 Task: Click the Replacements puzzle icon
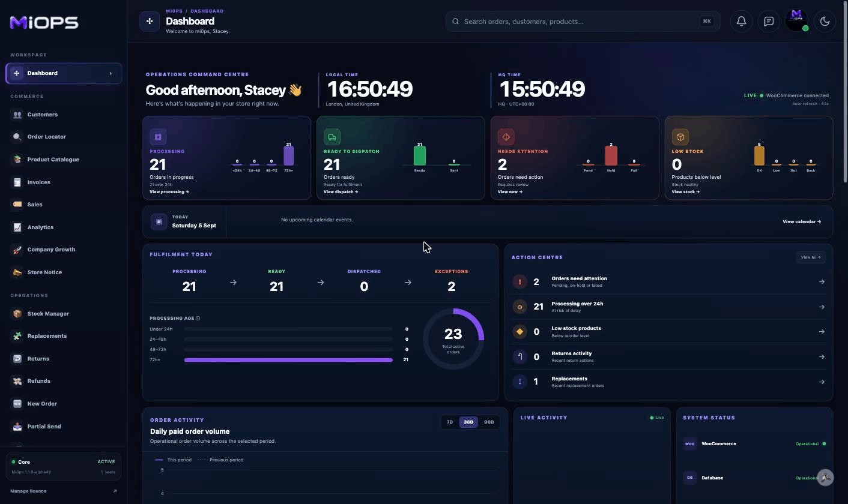[x=17, y=336]
